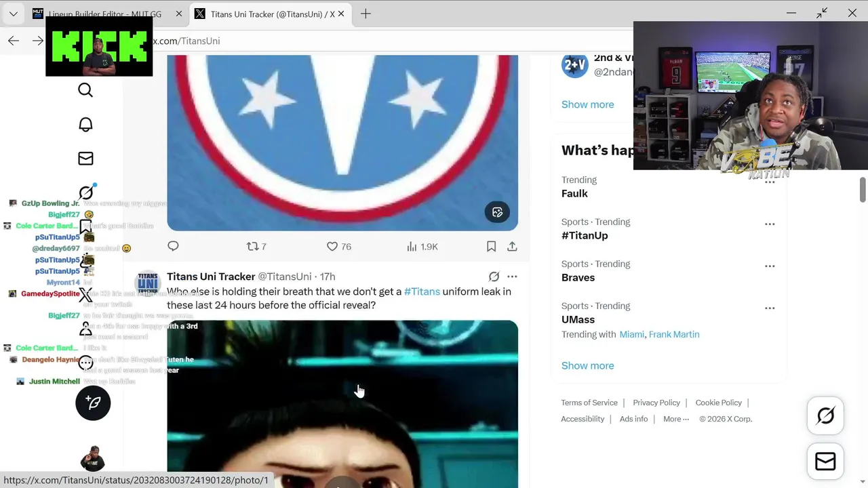Open the Notifications bell in sidebar
The width and height of the screenshot is (868, 488).
(85, 125)
